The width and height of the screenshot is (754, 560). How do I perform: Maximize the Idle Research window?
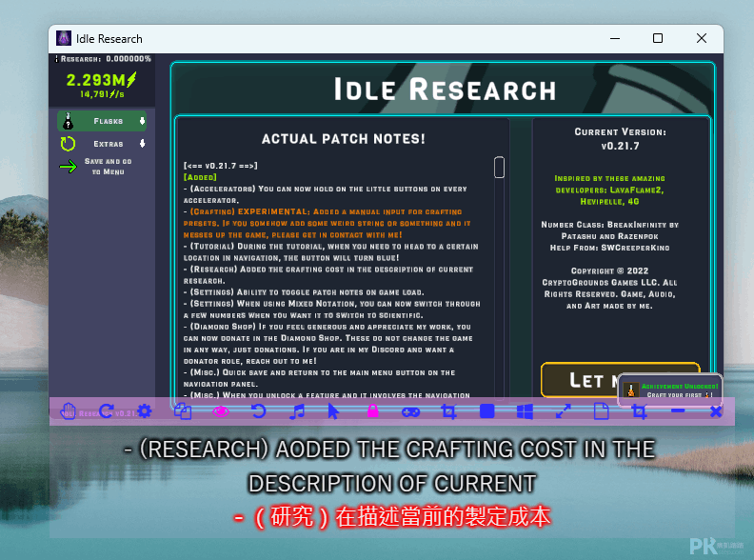click(658, 38)
